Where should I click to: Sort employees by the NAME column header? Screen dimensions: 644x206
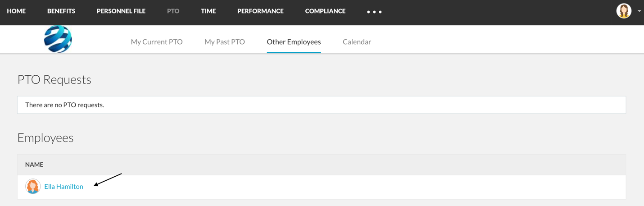(34, 165)
